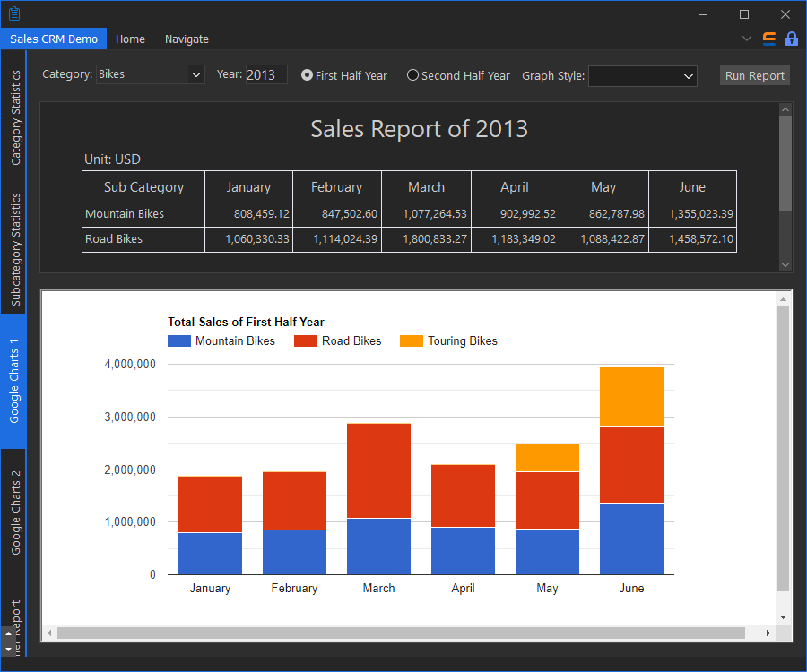Click the Road Bikes row label in table
807x672 pixels.
pyautogui.click(x=114, y=239)
